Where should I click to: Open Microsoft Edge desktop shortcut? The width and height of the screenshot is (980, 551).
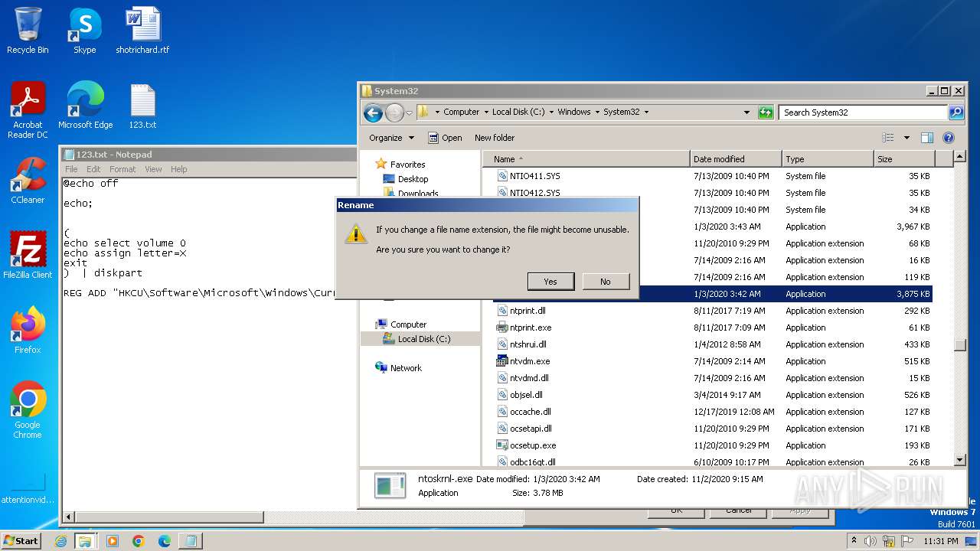click(x=85, y=106)
